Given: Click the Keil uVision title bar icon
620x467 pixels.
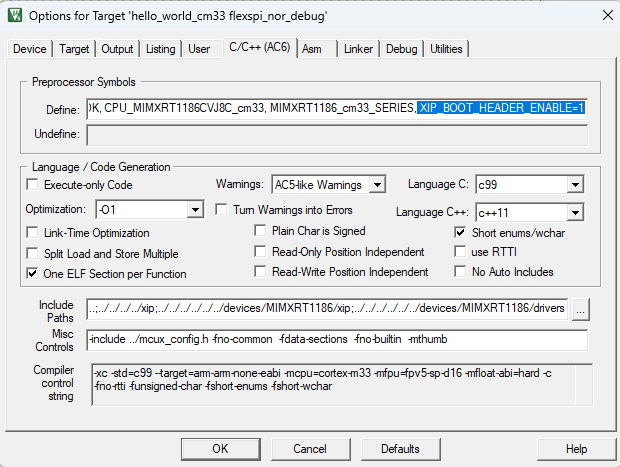Looking at the screenshot, I should (16, 15).
